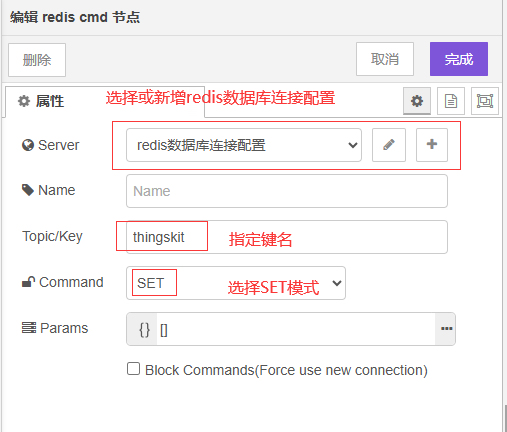Click the Params value input area
This screenshot has height=432, width=507.
click(296, 329)
